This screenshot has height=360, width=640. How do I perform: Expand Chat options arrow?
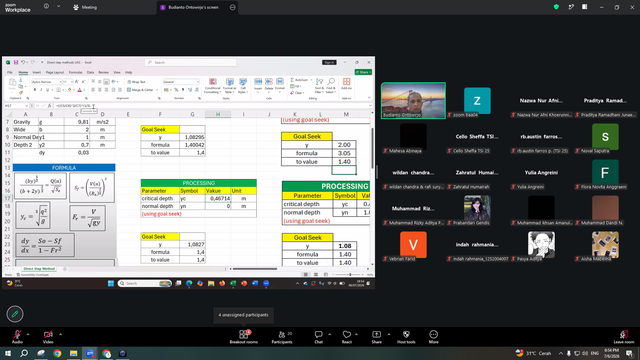[329, 334]
